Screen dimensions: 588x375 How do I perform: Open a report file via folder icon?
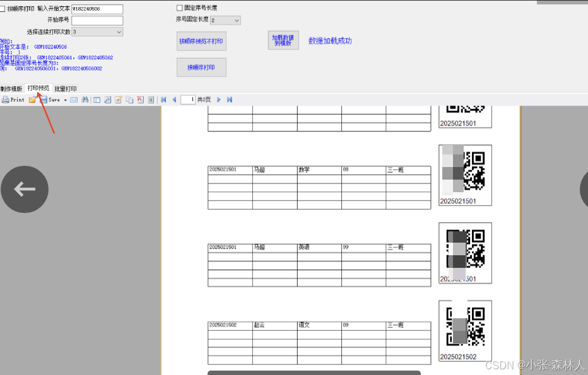[32, 100]
